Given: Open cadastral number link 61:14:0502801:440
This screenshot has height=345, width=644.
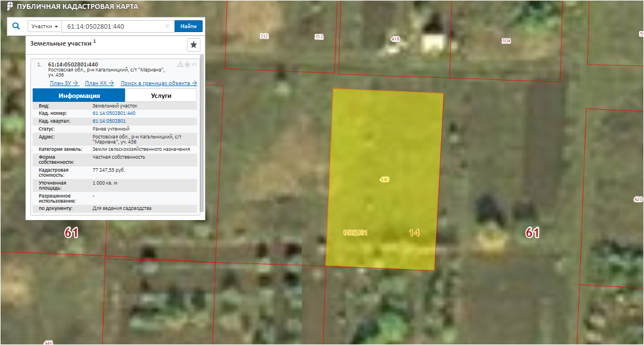Looking at the screenshot, I should click(x=114, y=113).
